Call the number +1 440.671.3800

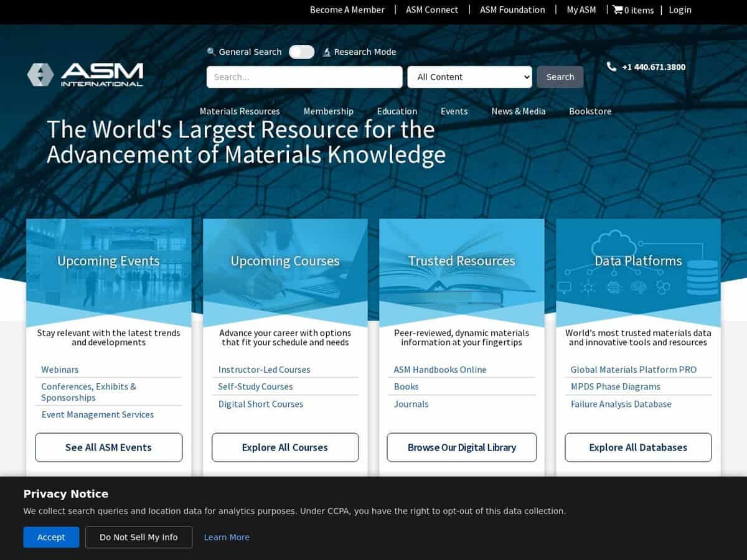tap(654, 67)
